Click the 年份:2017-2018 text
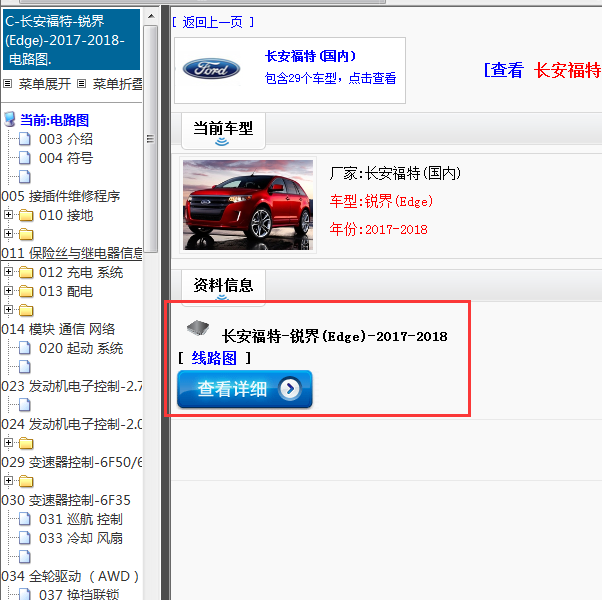 click(379, 230)
